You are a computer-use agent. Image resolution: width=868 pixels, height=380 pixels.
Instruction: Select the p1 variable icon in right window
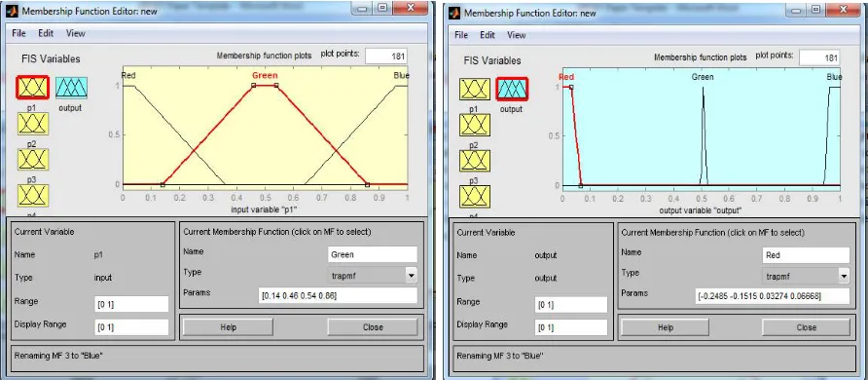(x=475, y=90)
